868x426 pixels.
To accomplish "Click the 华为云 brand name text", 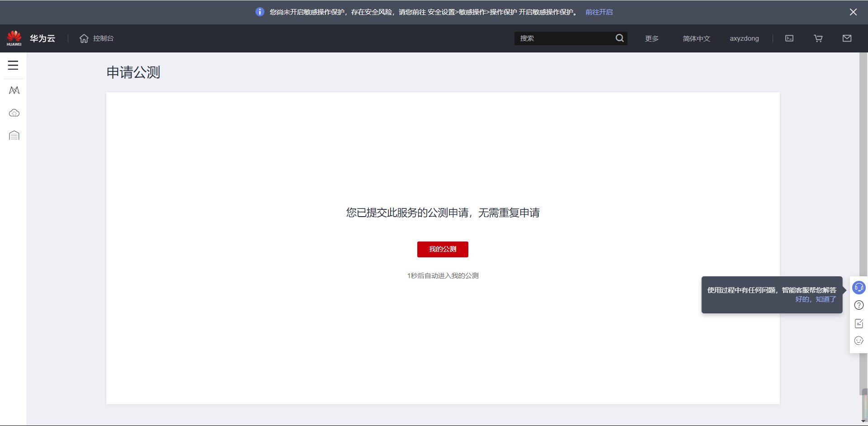I will [42, 38].
